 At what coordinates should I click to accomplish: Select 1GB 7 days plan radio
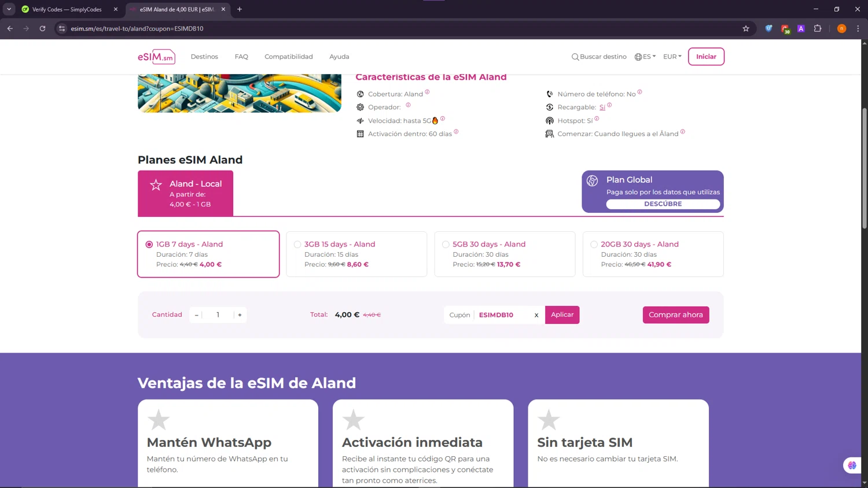[149, 245]
